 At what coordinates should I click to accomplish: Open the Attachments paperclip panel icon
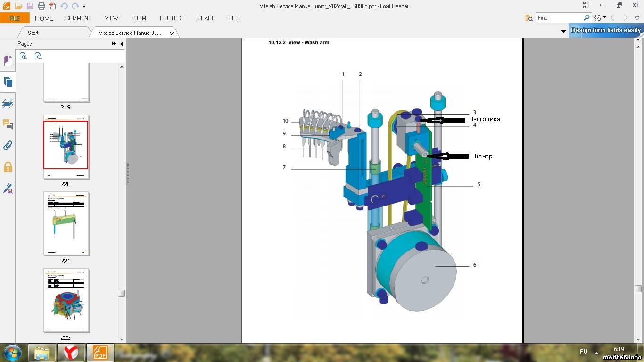[8, 145]
